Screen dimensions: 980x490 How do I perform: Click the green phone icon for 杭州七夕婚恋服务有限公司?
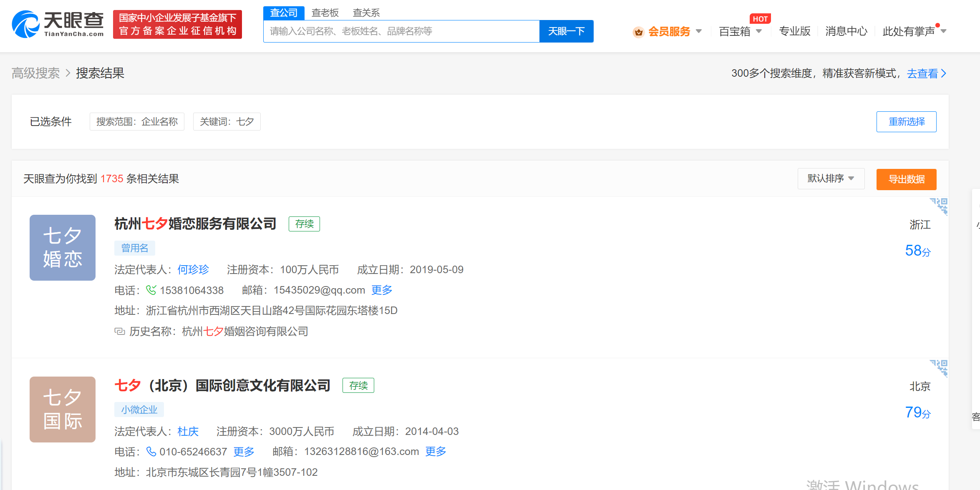(151, 290)
